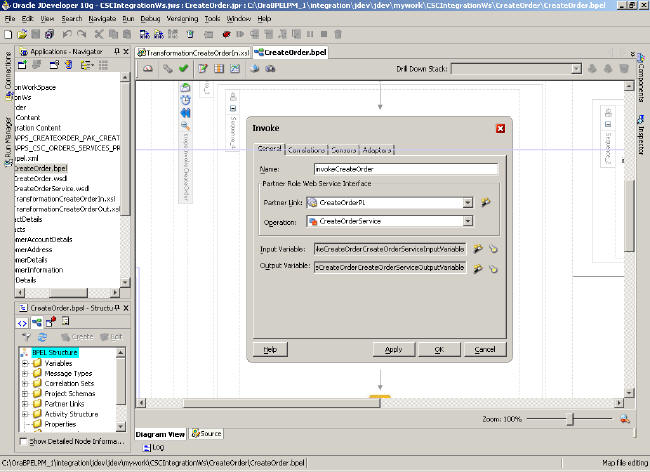Click the New file toolbar icon
Viewport: 650px width, 472px height.
(8, 34)
